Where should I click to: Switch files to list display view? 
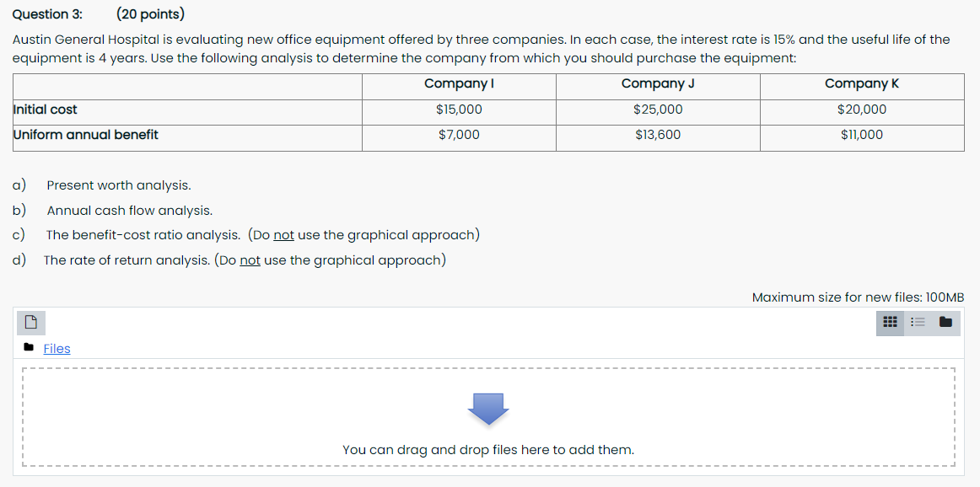(x=918, y=323)
